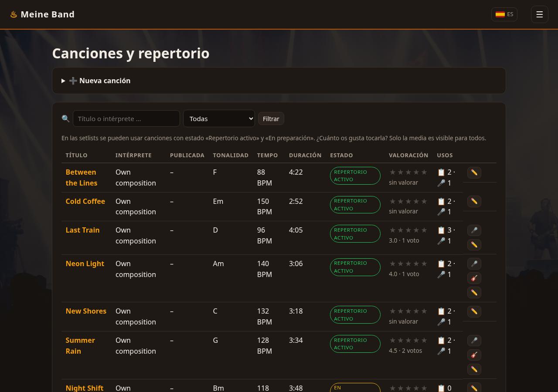Open the Between the Lines song link

82,178
